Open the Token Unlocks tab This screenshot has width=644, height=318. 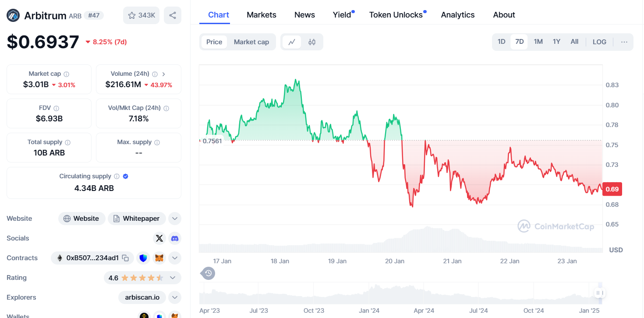coord(396,15)
